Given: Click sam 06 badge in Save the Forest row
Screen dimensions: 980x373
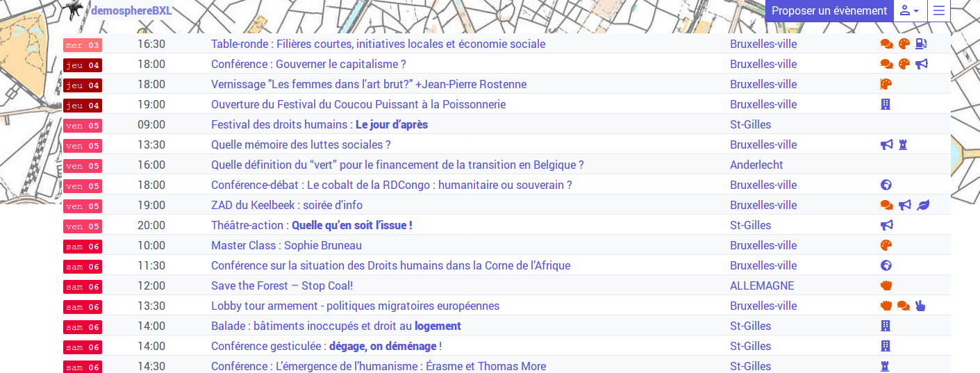Looking at the screenshot, I should [x=83, y=287].
